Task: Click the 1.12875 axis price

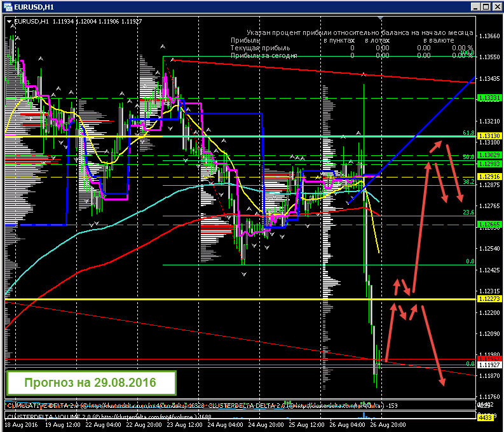Action: [x=489, y=185]
